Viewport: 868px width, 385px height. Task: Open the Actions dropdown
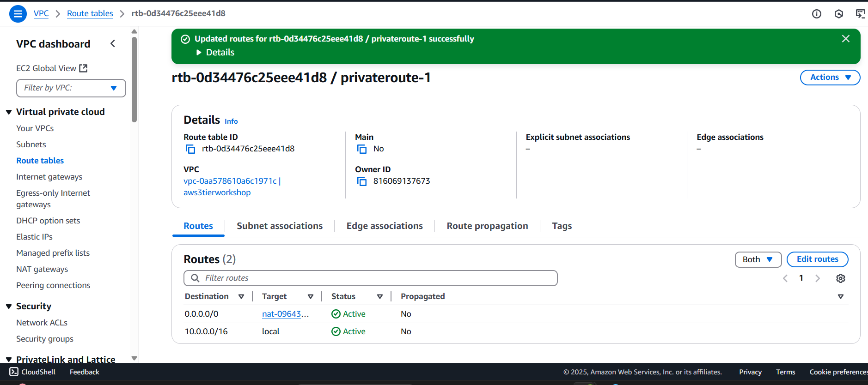830,78
